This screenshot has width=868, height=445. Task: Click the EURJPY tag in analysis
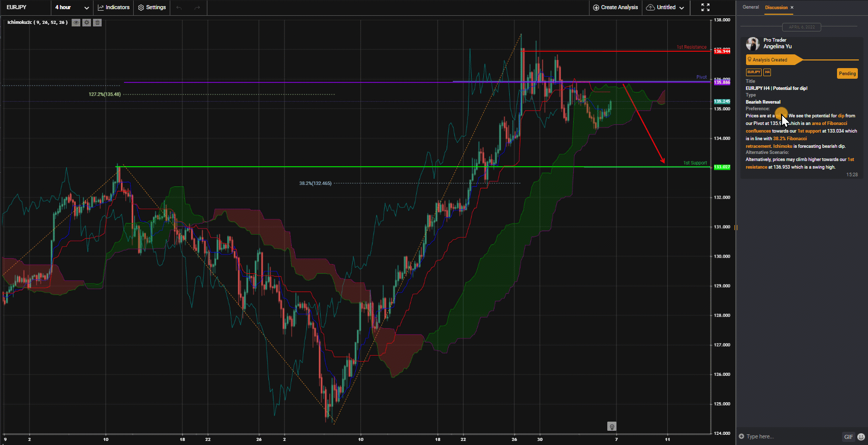tap(754, 72)
